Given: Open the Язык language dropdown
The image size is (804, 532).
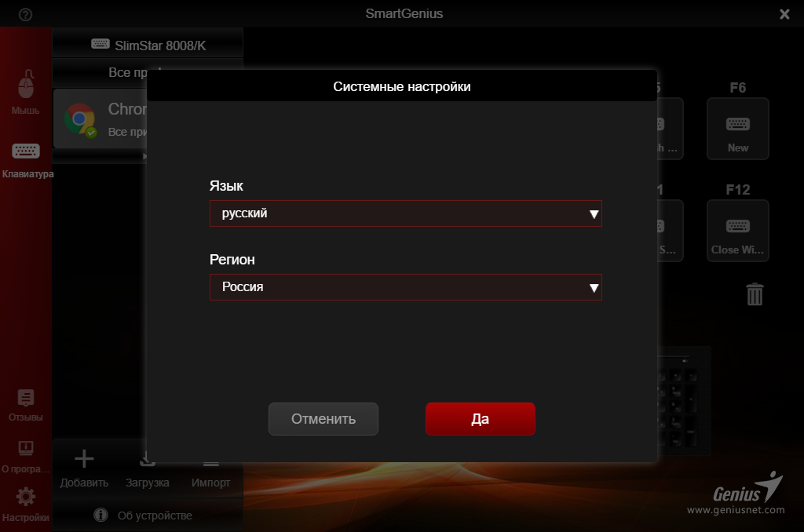Looking at the screenshot, I should 406,213.
